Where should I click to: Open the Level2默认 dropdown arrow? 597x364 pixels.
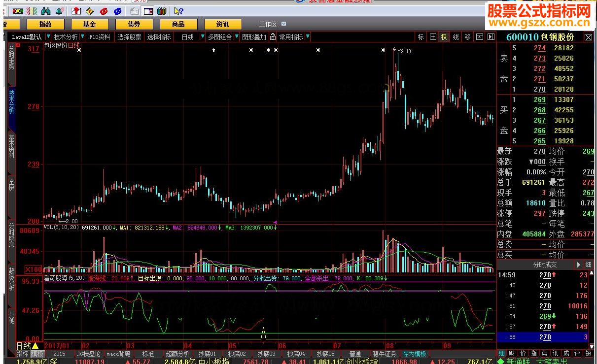pos(48,37)
